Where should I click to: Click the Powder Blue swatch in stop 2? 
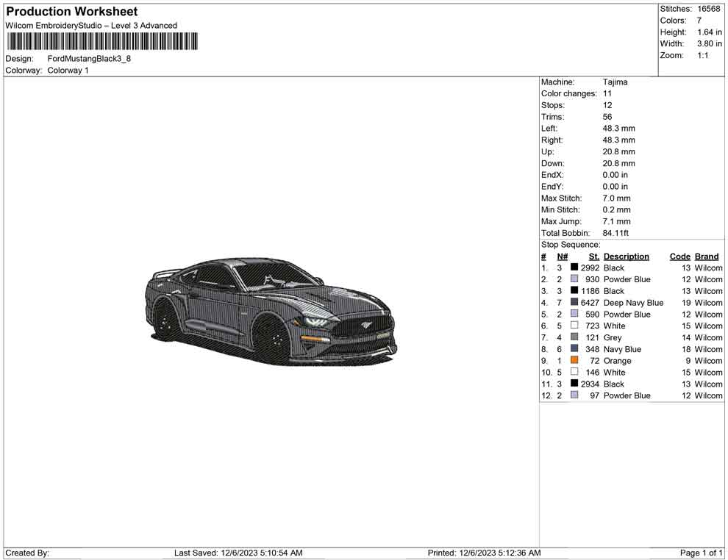574,279
